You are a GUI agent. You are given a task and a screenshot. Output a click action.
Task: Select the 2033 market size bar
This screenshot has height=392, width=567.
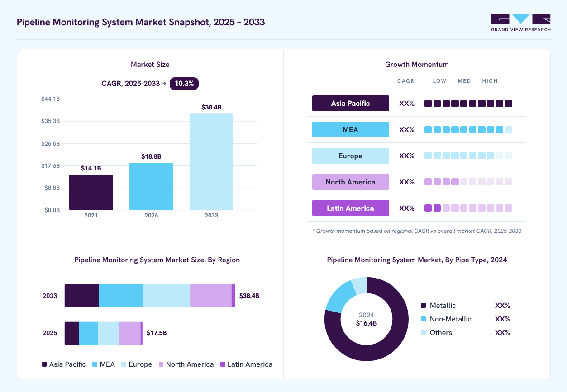[211, 162]
